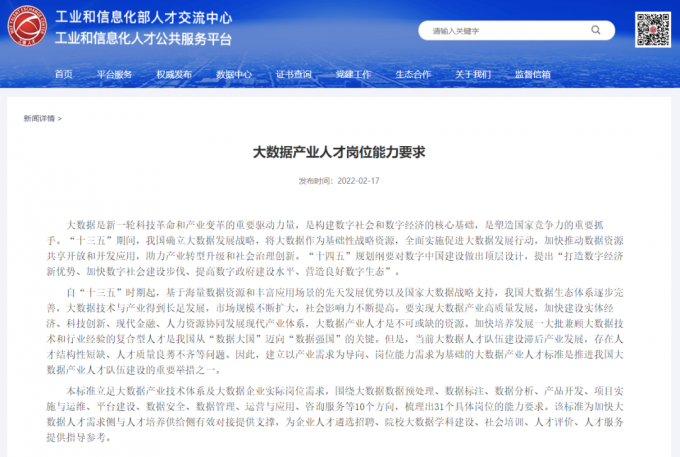Open the 党建工作 menu item
680x457 pixels.
point(353,74)
